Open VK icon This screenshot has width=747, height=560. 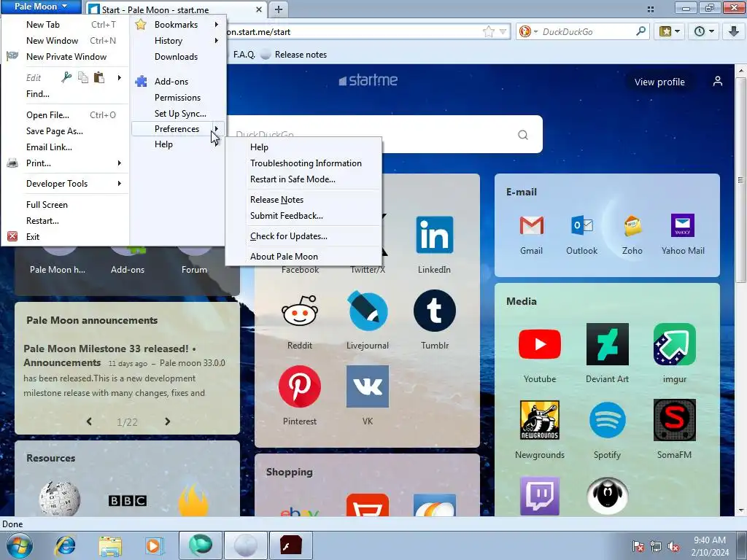click(368, 386)
